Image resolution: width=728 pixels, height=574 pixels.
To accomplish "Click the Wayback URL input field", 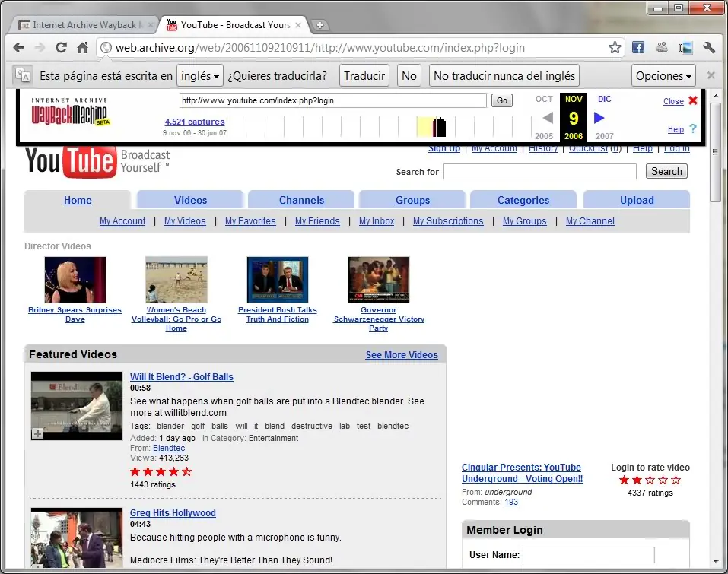I will (333, 100).
